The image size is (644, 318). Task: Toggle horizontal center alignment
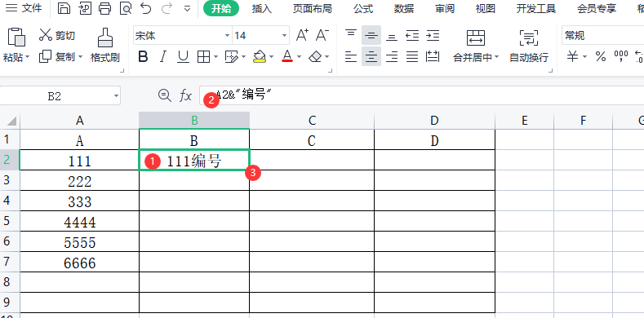pyautogui.click(x=371, y=56)
